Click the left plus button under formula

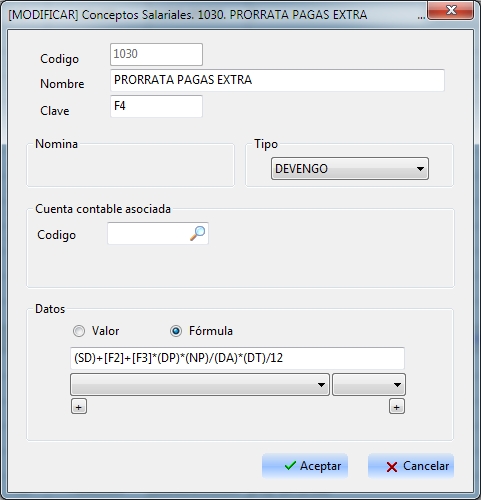(79, 406)
